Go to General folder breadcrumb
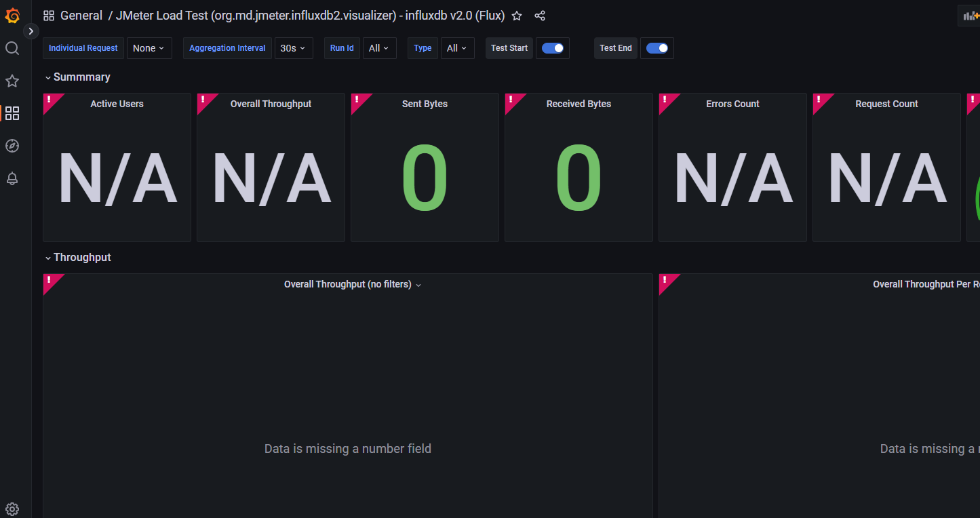Viewport: 980px width, 518px height. click(x=81, y=16)
